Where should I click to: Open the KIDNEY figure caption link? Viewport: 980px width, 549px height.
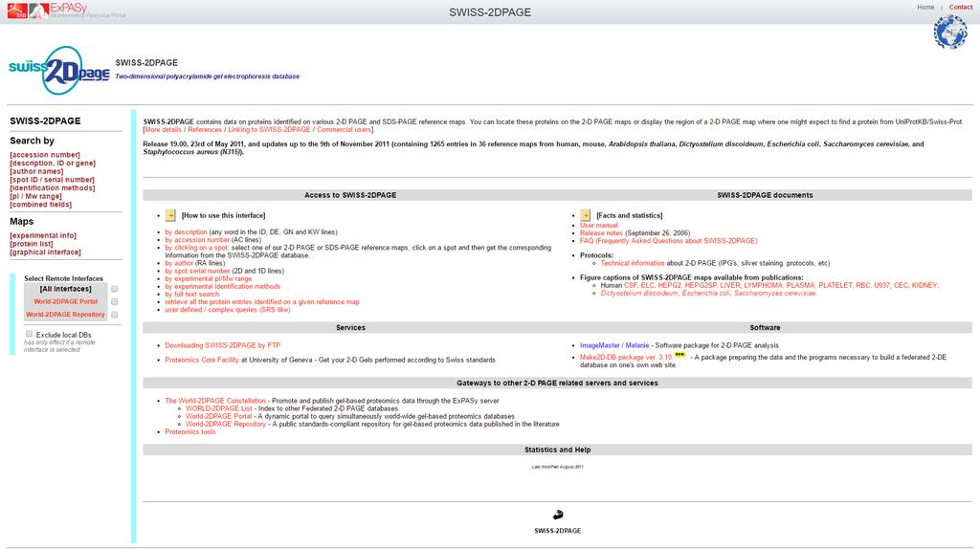tap(924, 285)
